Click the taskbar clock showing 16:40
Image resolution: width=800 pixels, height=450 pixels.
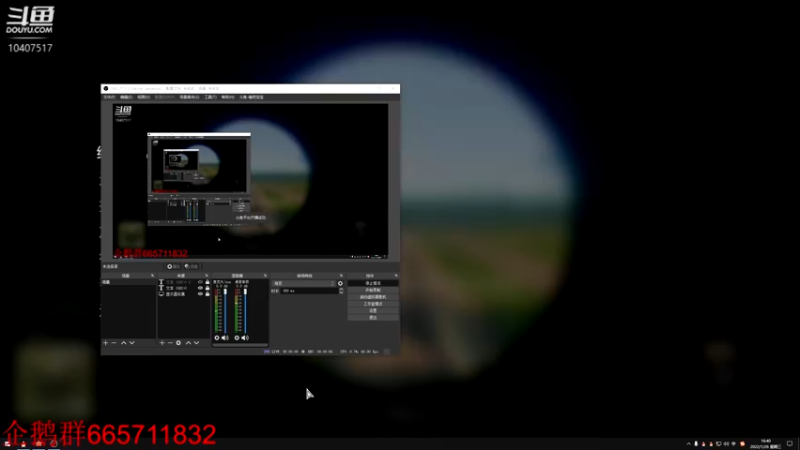pyautogui.click(x=765, y=443)
